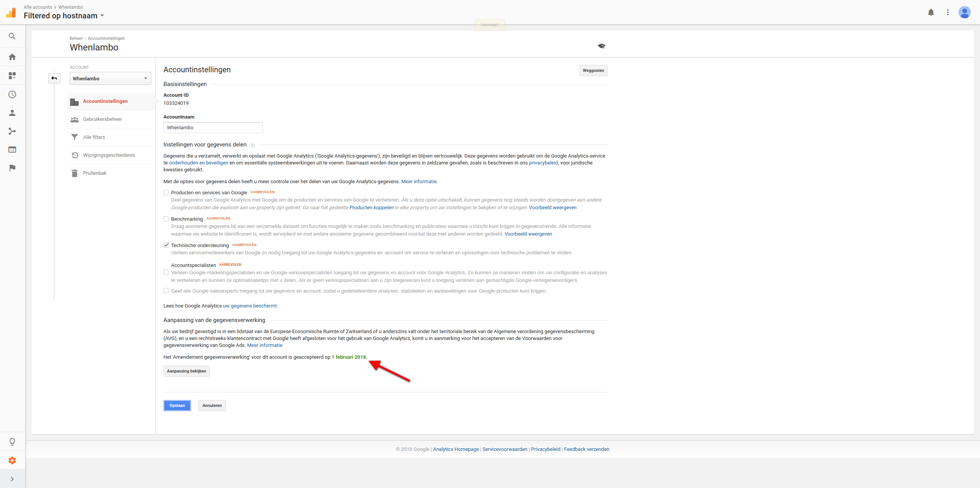Image resolution: width=980 pixels, height=488 pixels.
Task: Expand the Whenlambo account dropdown
Action: tap(110, 78)
